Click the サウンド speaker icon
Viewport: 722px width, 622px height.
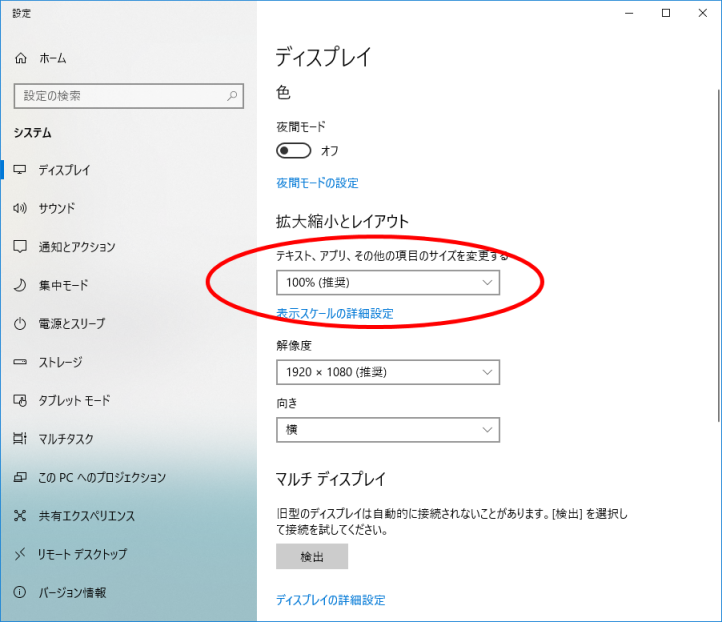pyautogui.click(x=20, y=208)
